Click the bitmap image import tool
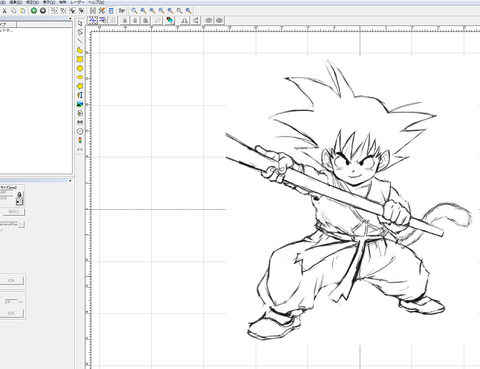 click(80, 104)
